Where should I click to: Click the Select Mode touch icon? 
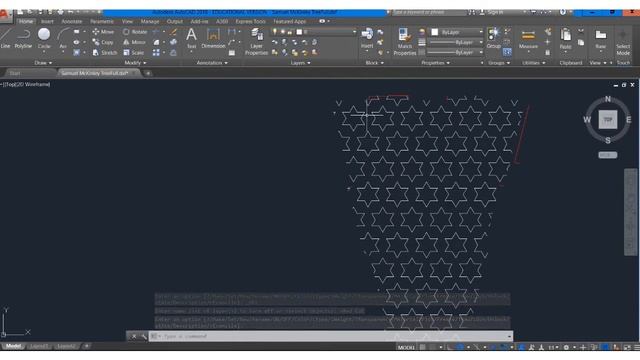click(x=623, y=42)
